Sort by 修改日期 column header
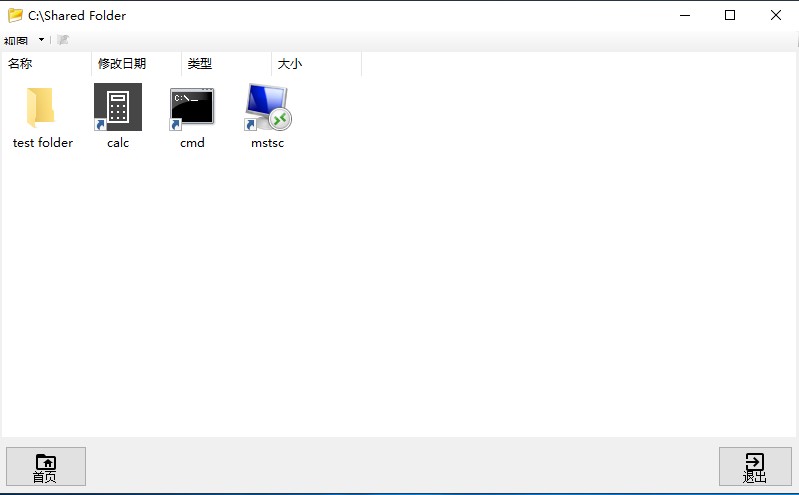799x495 pixels. tap(137, 64)
